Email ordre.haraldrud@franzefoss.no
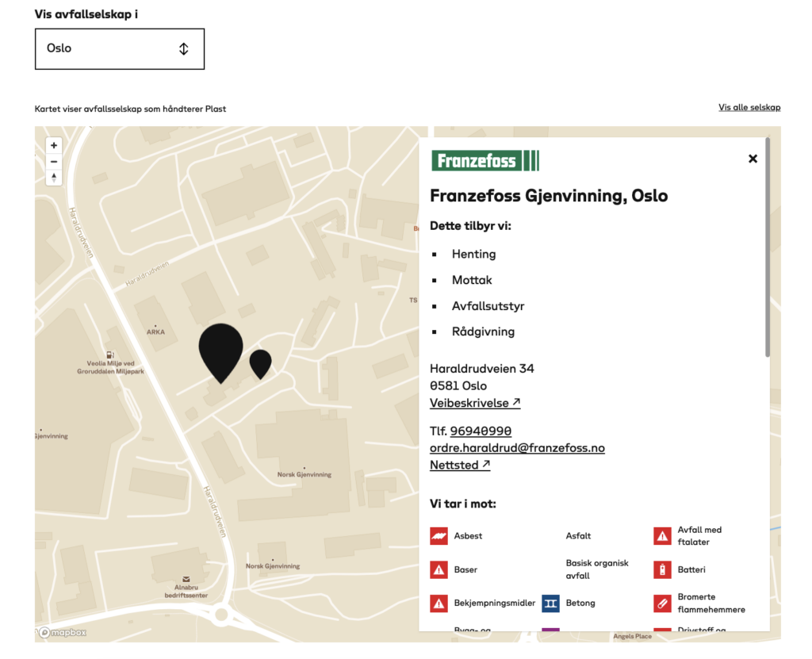Viewport: 812px width, 659px height. [x=517, y=447]
